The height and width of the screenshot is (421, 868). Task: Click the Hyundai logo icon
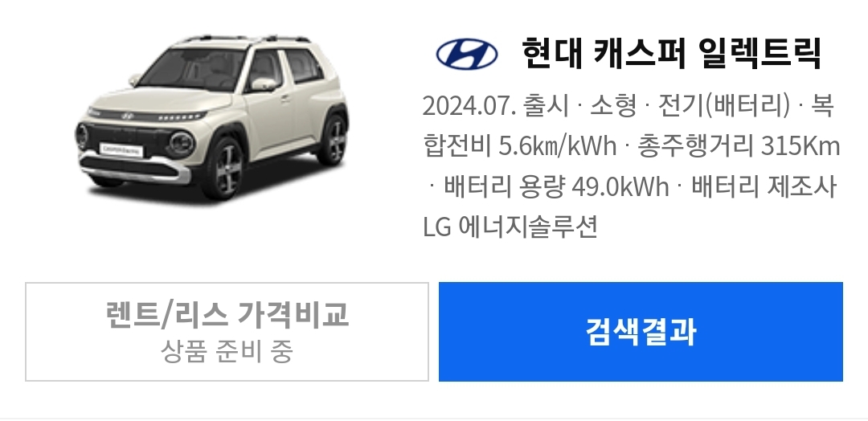tap(467, 54)
